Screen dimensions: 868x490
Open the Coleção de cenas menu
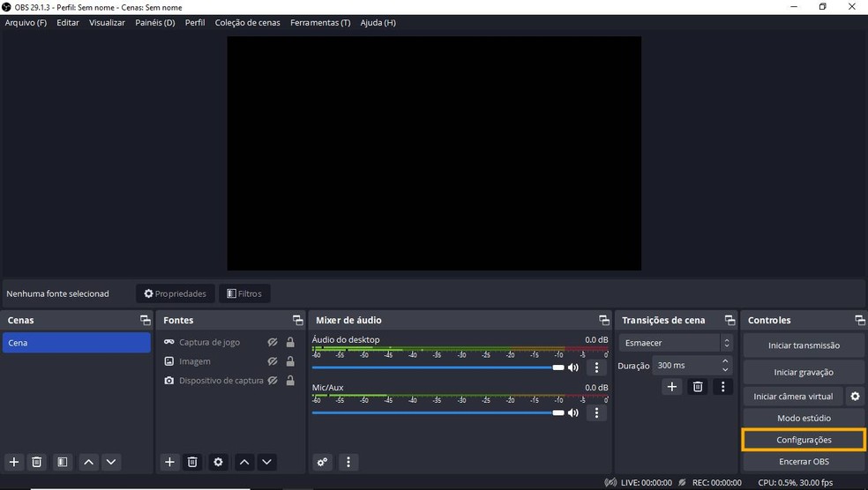pyautogui.click(x=248, y=23)
